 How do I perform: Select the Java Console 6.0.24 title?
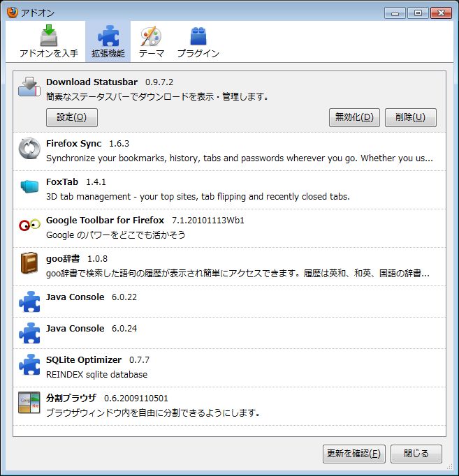(x=92, y=328)
